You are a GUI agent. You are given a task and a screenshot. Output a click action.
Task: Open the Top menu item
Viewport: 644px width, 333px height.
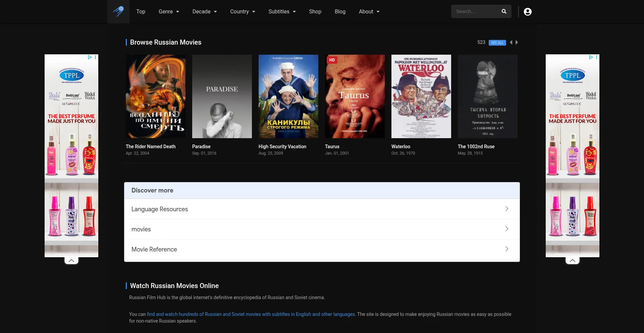pyautogui.click(x=141, y=11)
